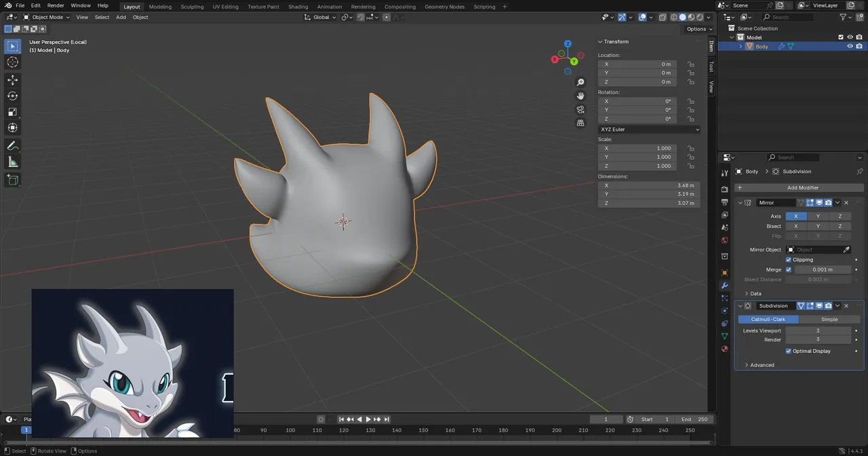Pick the combined Transform tool
868x456 pixels.
12,128
